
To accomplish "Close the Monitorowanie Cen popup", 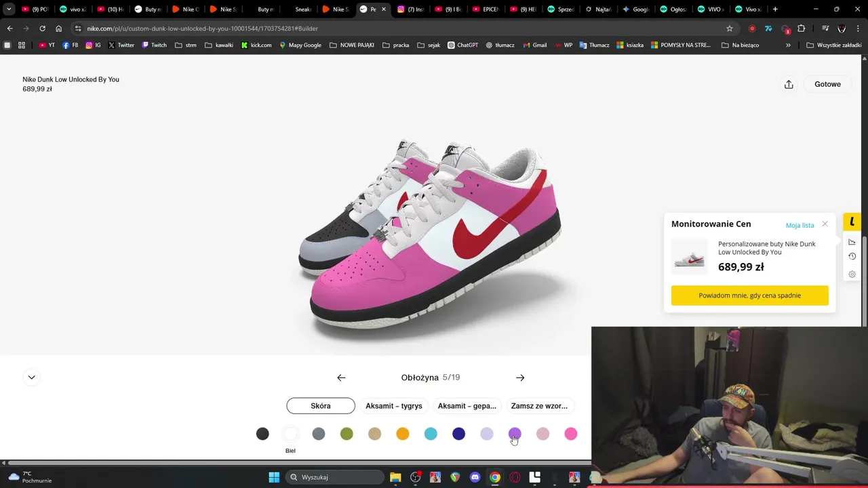I will [825, 224].
